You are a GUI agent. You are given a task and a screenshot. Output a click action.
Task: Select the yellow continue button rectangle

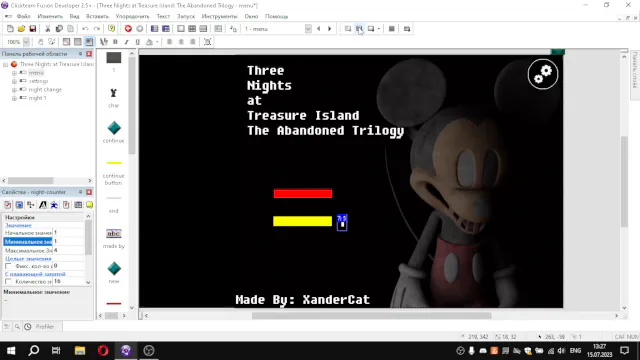302,221
